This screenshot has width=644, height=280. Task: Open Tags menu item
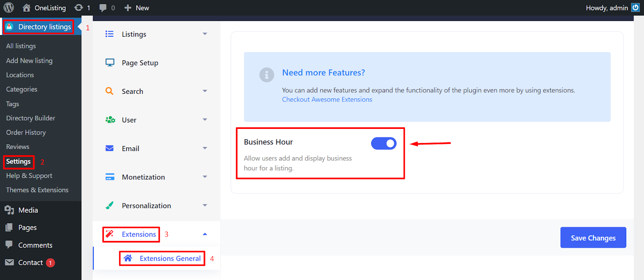(12, 104)
